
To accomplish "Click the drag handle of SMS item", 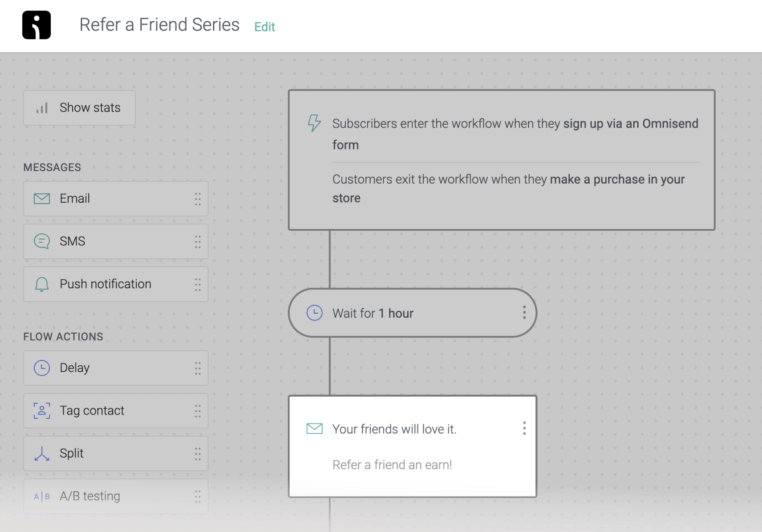I will click(198, 242).
